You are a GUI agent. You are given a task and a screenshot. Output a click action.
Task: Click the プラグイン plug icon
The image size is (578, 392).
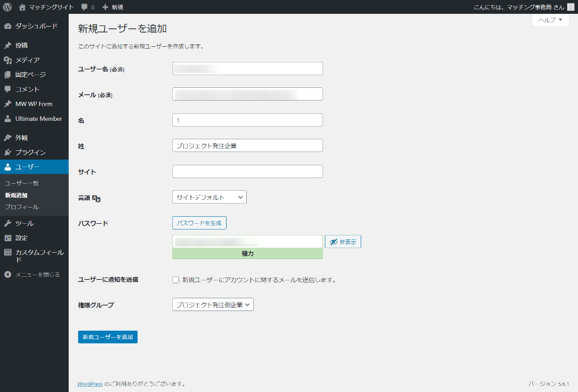(x=8, y=152)
